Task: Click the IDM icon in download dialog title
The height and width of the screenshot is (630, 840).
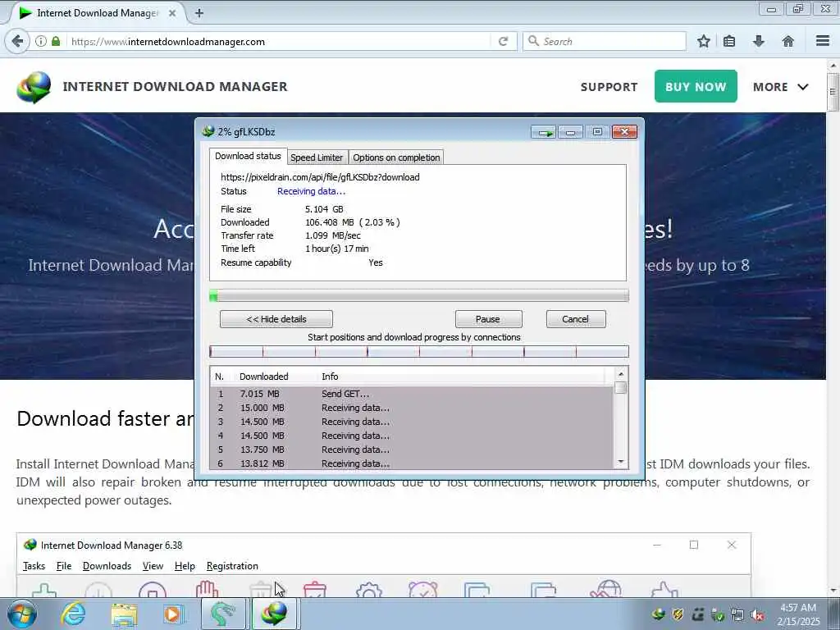Action: tap(208, 131)
